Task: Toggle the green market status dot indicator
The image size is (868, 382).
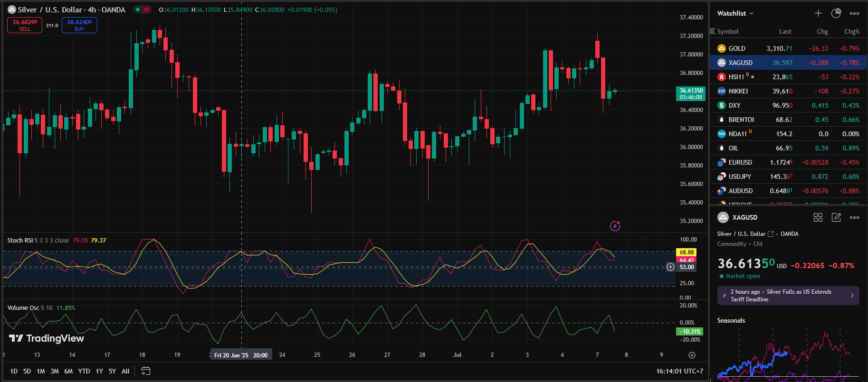Action: coord(137,9)
